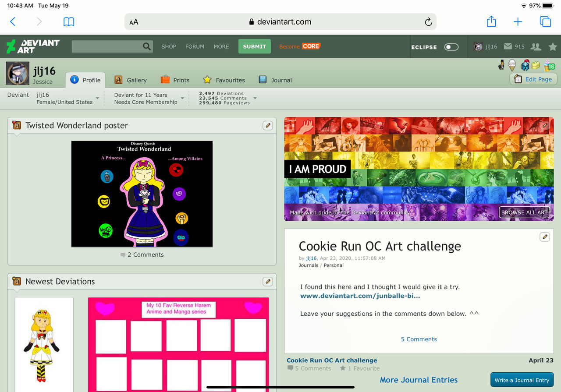Go back in Safari

(x=13, y=21)
